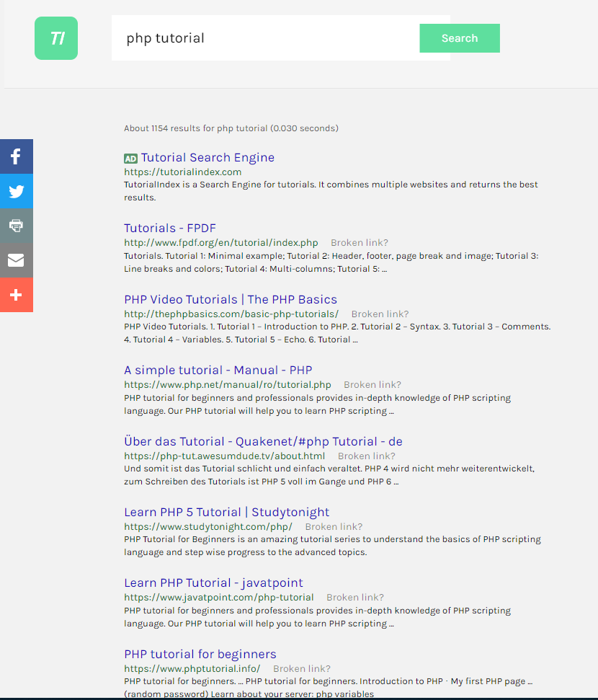Click snippet mentioning My first PHP page

329,688
